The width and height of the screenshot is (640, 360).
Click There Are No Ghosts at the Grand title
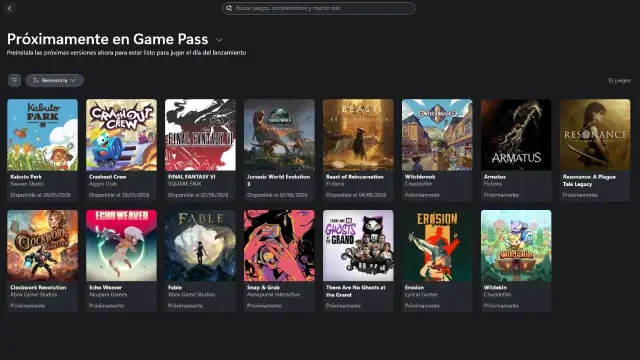(x=356, y=291)
